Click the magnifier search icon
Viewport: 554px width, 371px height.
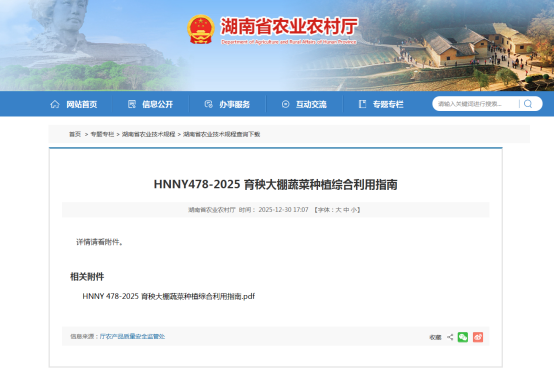point(528,104)
